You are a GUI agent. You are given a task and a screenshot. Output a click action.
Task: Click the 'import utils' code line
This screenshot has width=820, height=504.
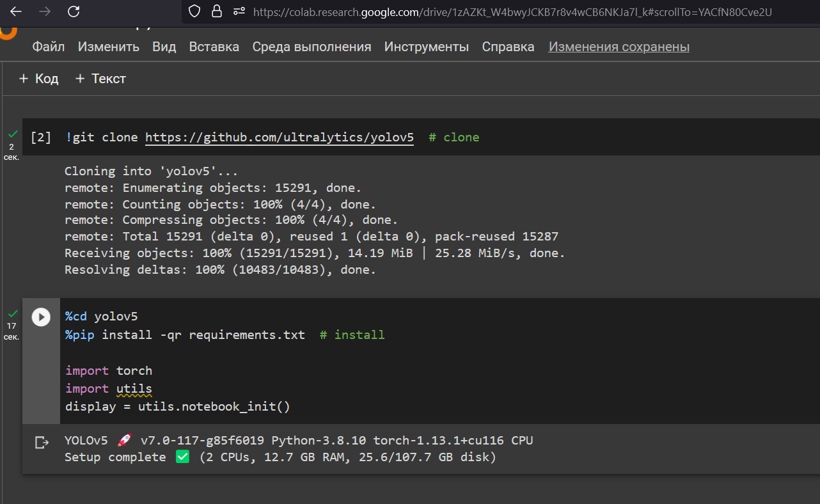tap(109, 389)
